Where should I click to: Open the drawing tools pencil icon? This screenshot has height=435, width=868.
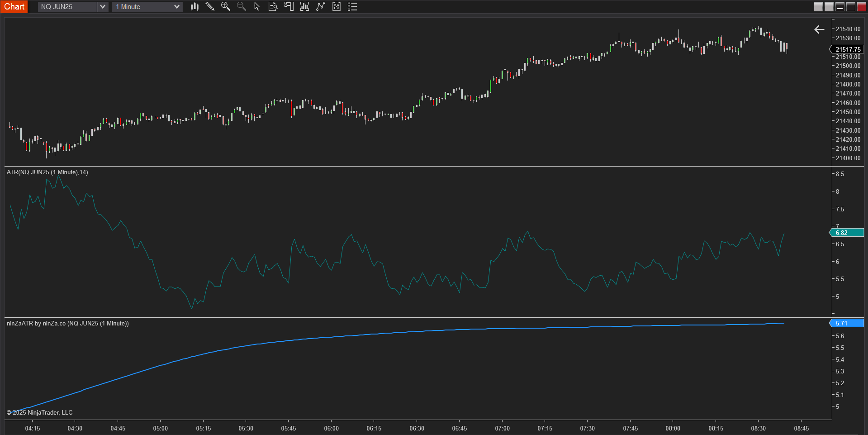210,6
